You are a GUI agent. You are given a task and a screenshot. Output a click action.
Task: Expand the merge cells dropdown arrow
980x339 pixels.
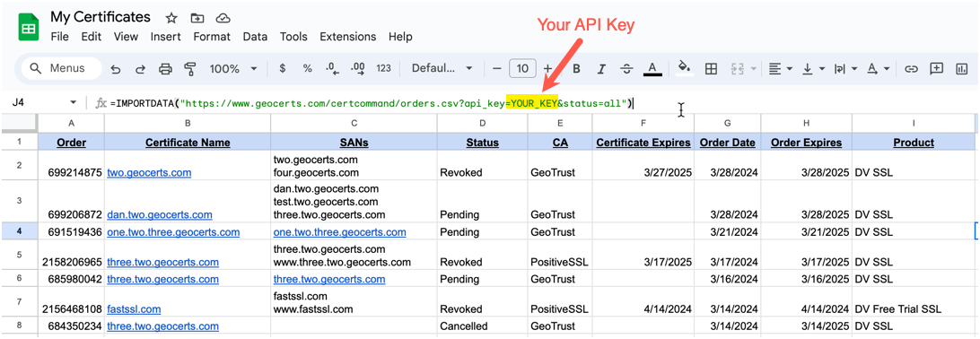coord(753,69)
